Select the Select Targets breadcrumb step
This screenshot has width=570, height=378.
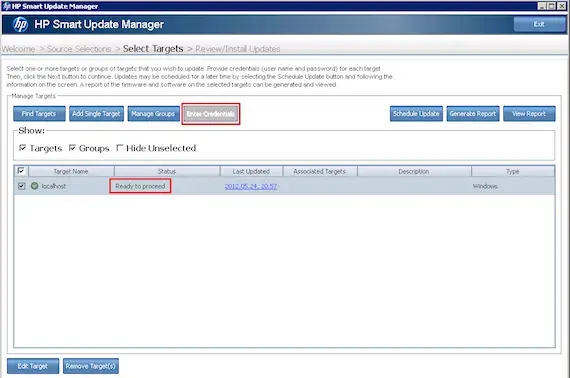click(153, 49)
